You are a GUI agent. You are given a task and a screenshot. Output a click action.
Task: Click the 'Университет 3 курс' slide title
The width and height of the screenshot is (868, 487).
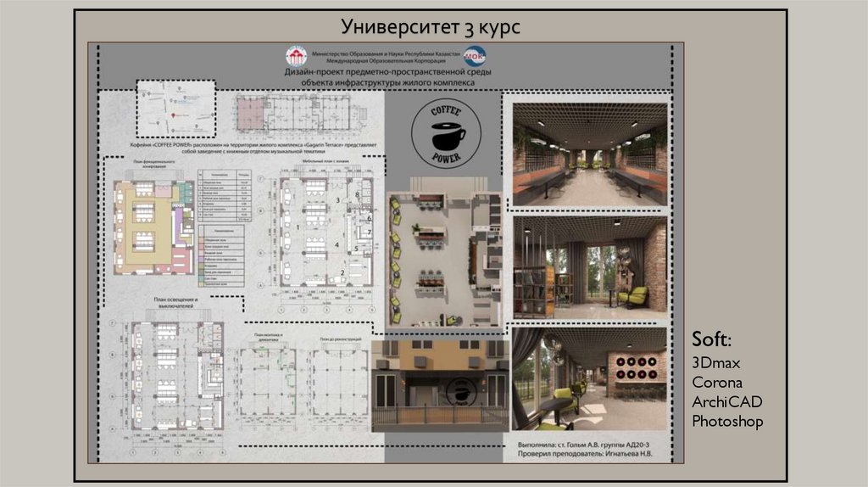tap(430, 26)
